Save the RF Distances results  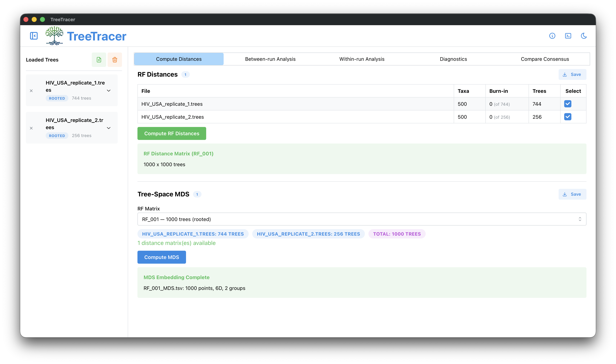[x=572, y=74]
